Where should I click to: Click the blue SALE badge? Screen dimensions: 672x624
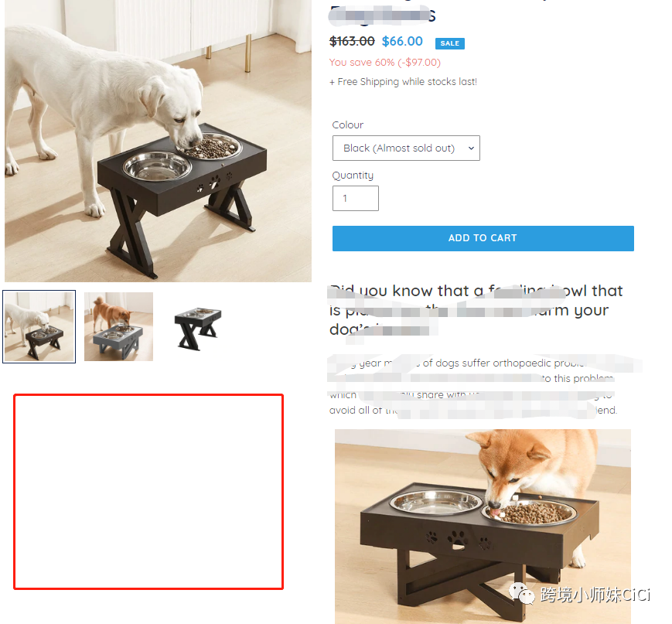point(449,43)
